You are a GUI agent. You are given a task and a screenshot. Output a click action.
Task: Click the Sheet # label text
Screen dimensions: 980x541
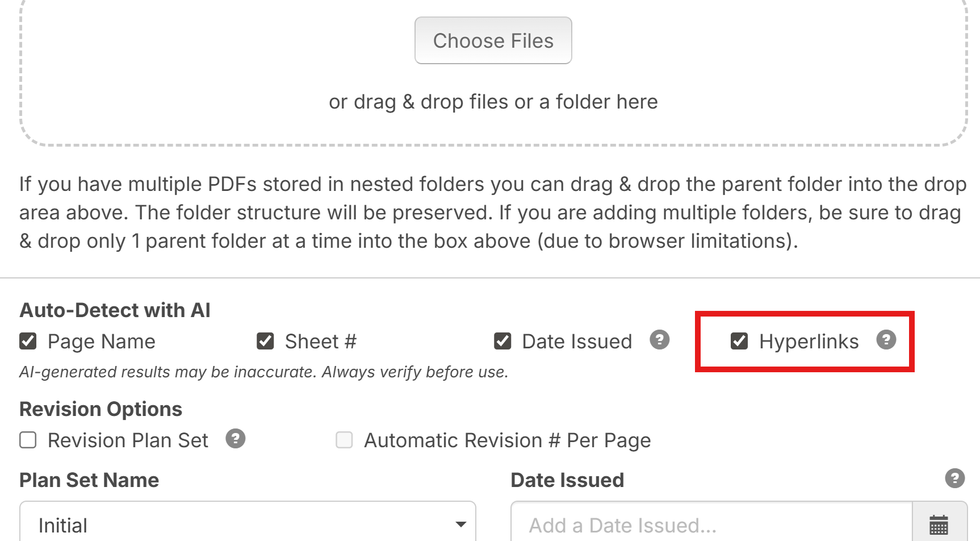pyautogui.click(x=320, y=342)
